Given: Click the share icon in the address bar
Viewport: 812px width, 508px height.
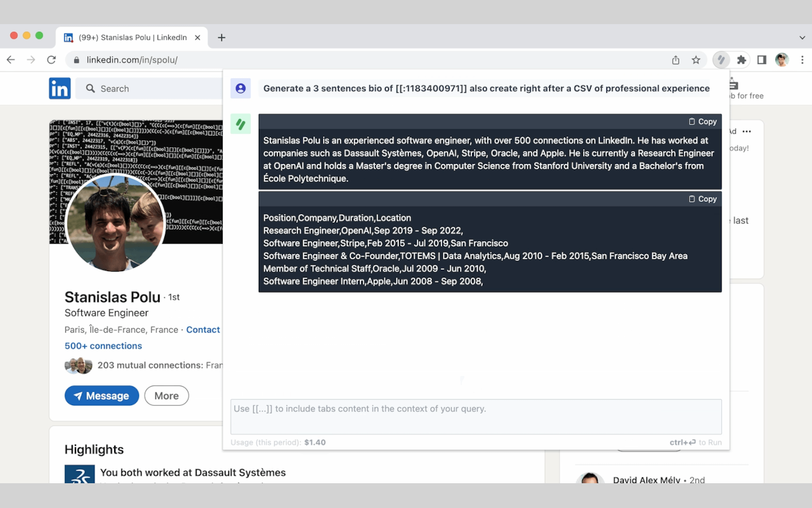Looking at the screenshot, I should pyautogui.click(x=676, y=60).
